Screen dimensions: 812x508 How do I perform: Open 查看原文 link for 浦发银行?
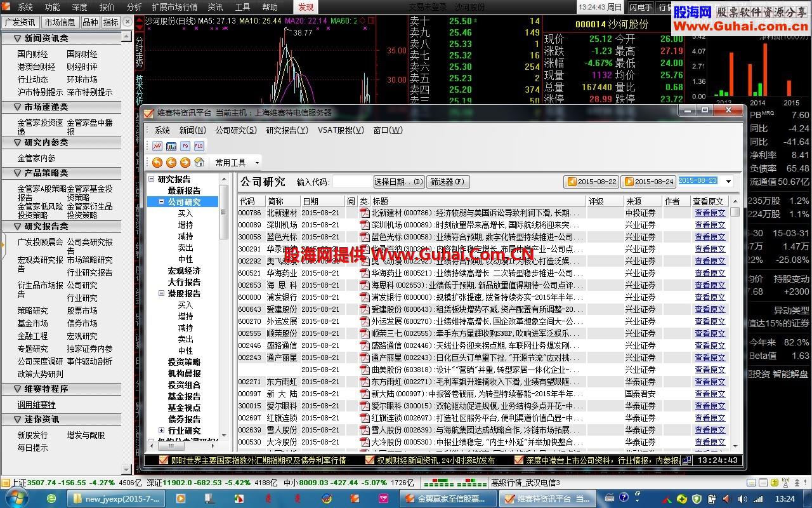click(709, 297)
